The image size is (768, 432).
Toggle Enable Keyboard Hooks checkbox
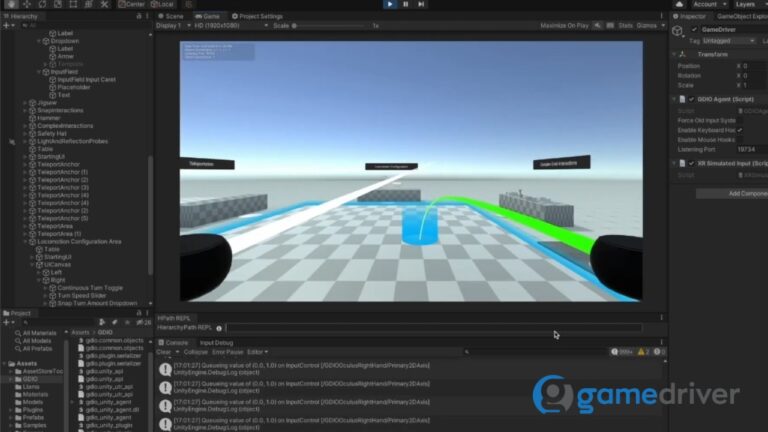pos(740,130)
